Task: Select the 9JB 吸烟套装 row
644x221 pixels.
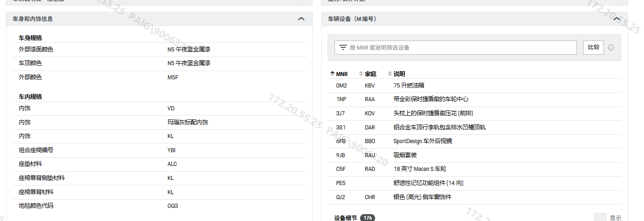Action: (x=474, y=155)
